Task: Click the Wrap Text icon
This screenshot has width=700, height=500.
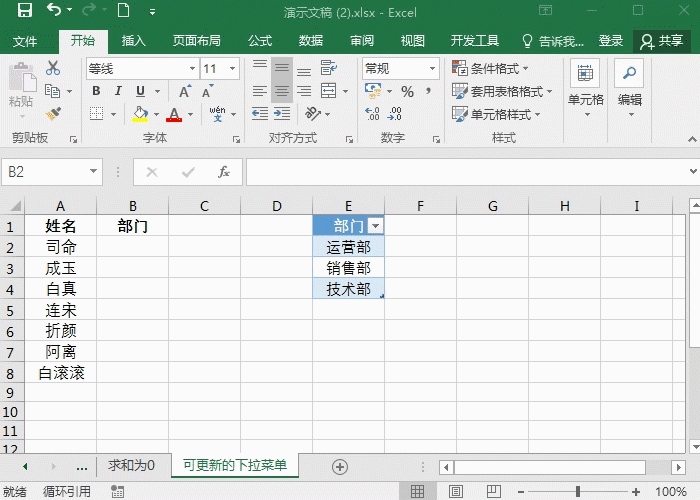Action: [329, 68]
